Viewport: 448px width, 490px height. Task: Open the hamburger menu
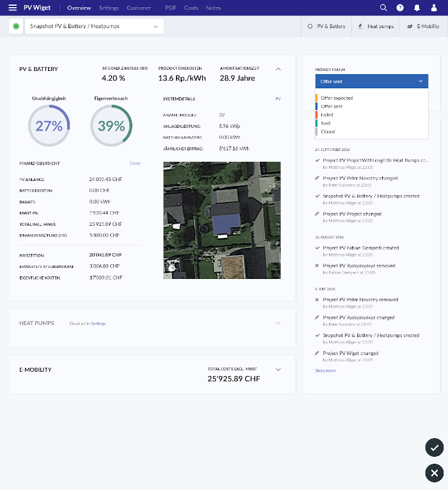pyautogui.click(x=13, y=8)
